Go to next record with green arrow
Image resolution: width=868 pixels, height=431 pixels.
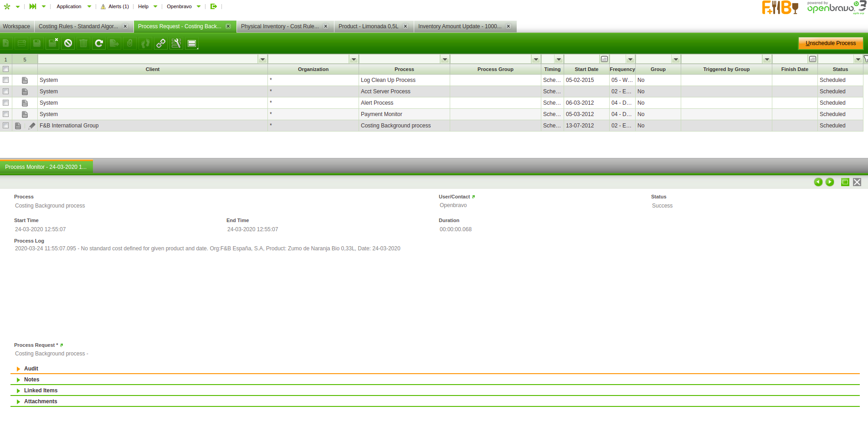(830, 182)
